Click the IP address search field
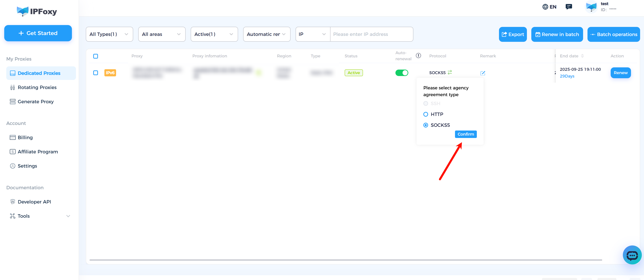 (x=372, y=34)
